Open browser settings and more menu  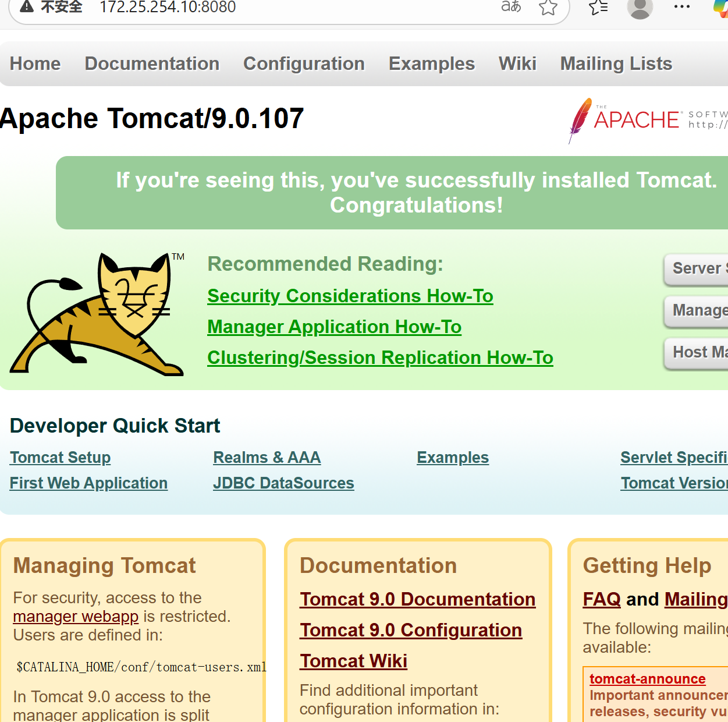tap(681, 7)
